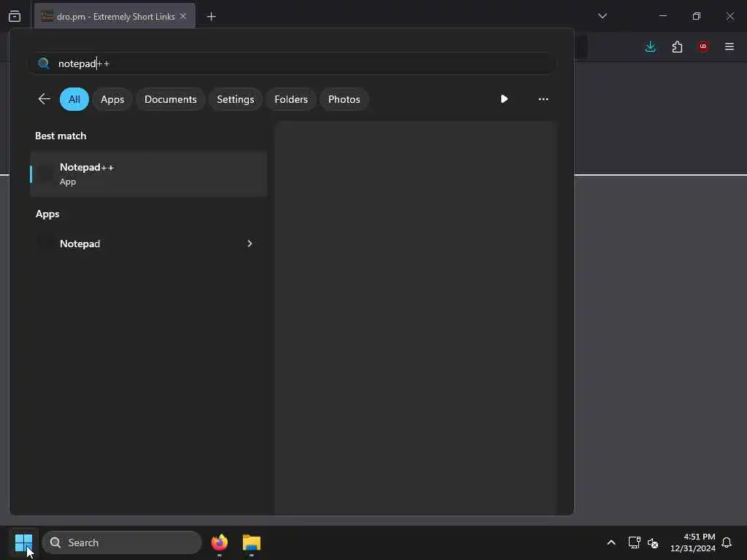Viewport: 747px width, 560px height.
Task: Click the taskbar Search box
Action: point(122,542)
